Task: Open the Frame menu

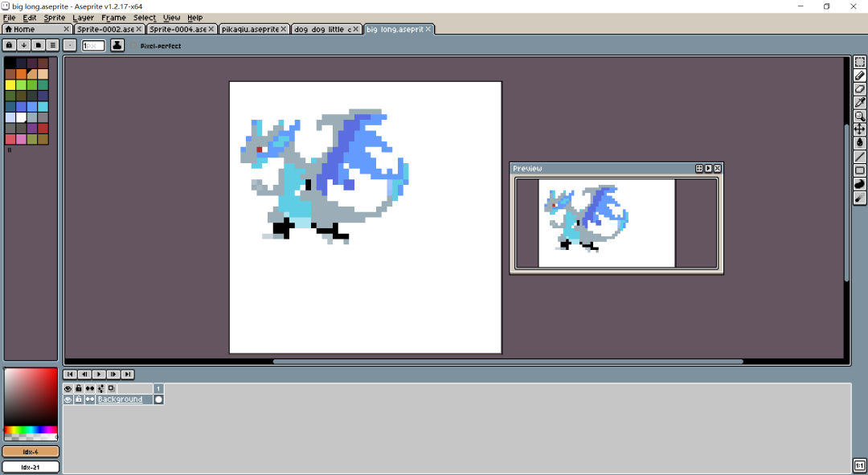Action: click(x=113, y=18)
